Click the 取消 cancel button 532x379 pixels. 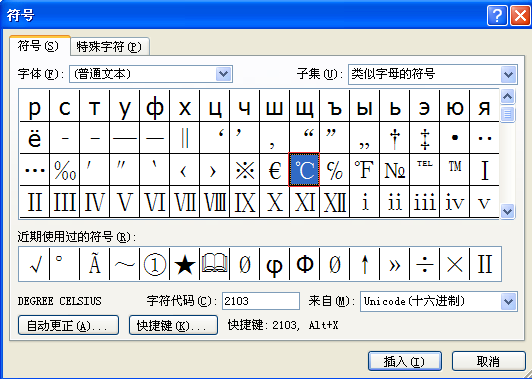pos(489,361)
